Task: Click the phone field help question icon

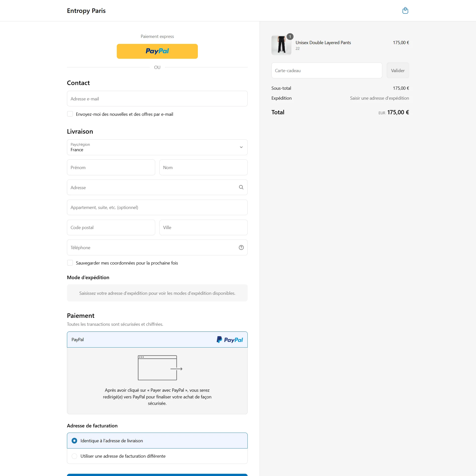Action: click(241, 247)
